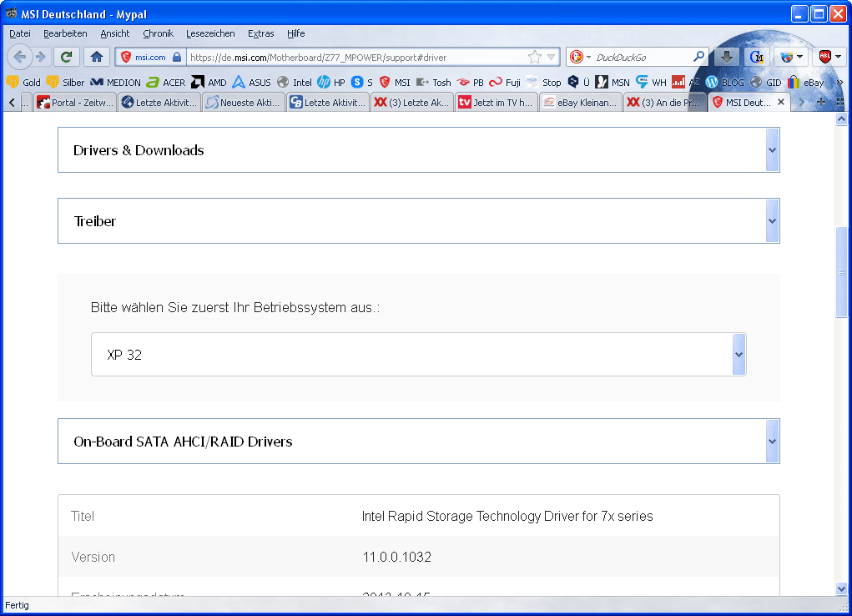Open the Fuji bookmark

(x=505, y=83)
